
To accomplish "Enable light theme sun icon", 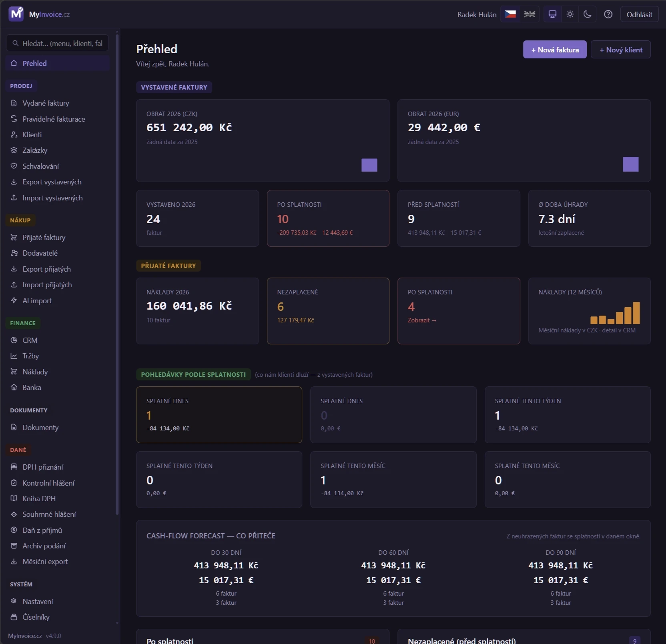I will pos(570,14).
